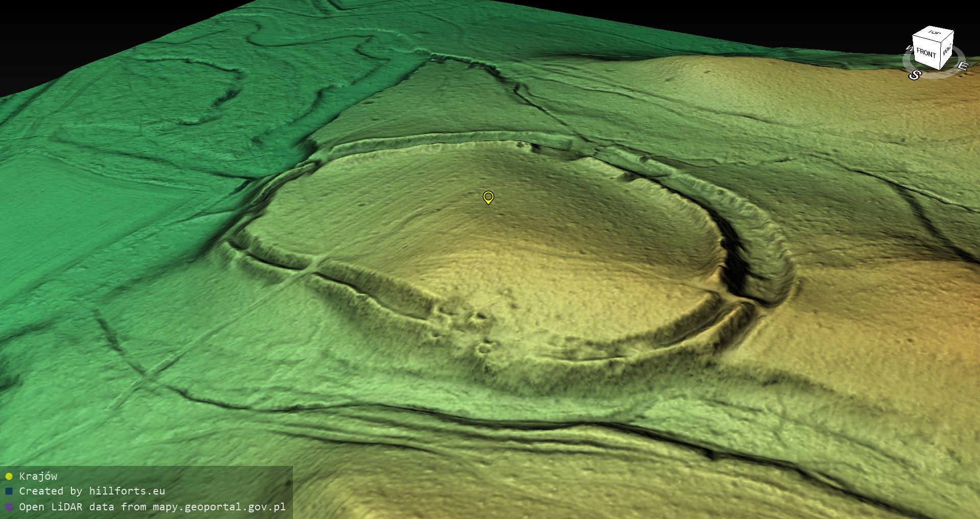Click the S compass letter
The width and height of the screenshot is (980, 519).
point(915,75)
